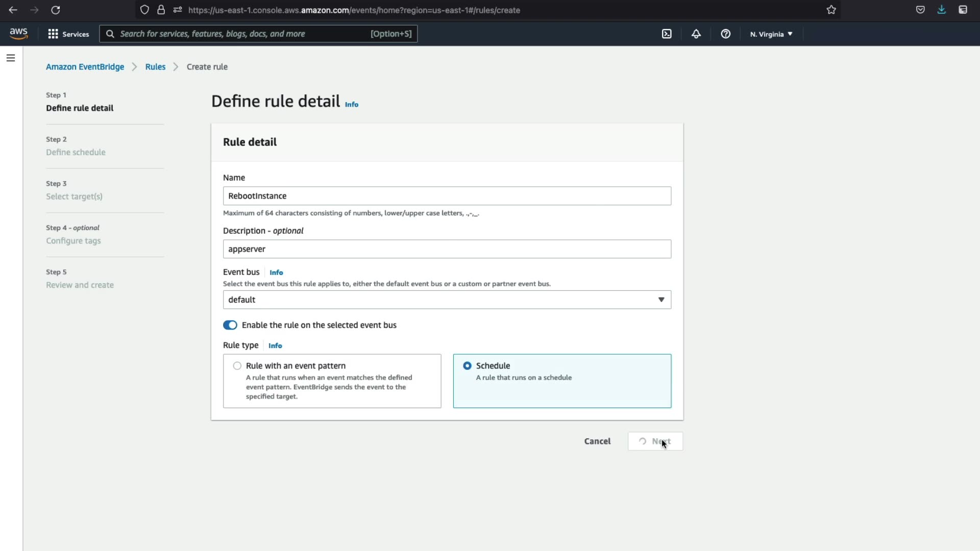This screenshot has height=551, width=980.
Task: Open the browser downloads arrow icon
Action: click(x=941, y=10)
